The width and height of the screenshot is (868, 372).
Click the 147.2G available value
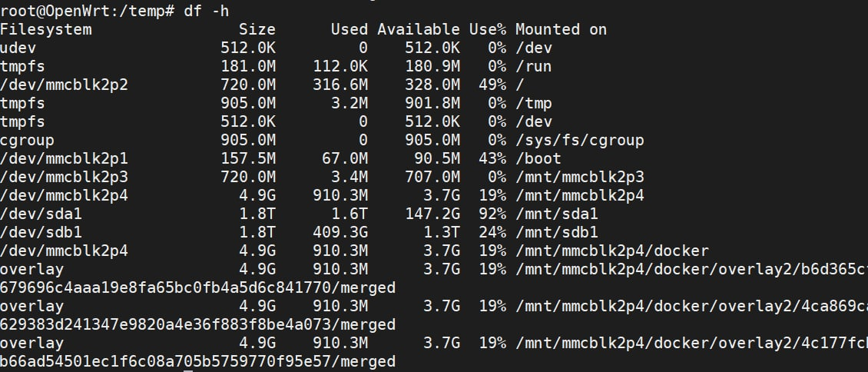[432, 214]
